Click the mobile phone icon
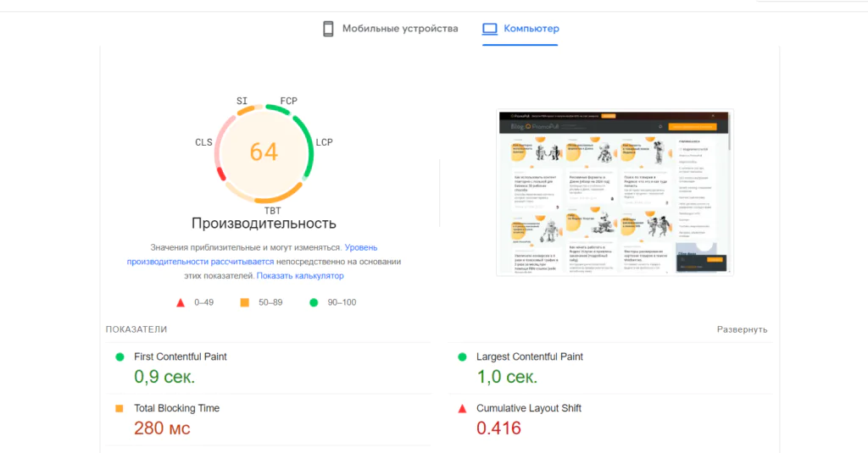This screenshot has width=868, height=453. click(328, 29)
